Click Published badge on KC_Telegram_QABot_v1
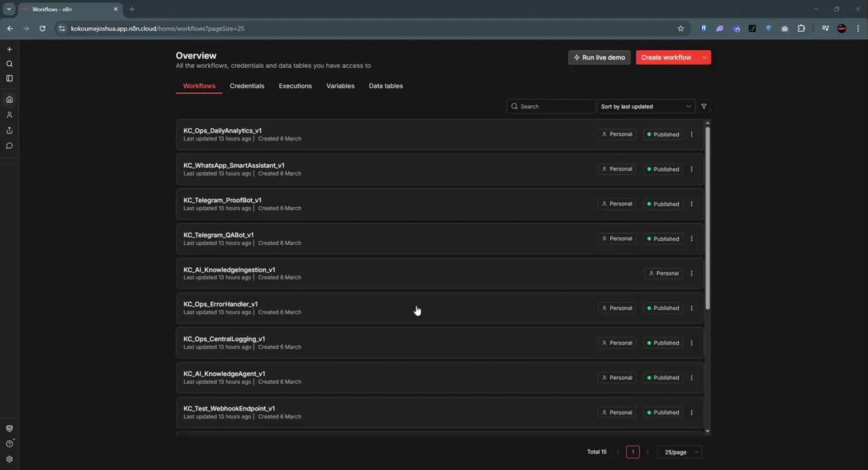868x470 pixels. (663, 239)
